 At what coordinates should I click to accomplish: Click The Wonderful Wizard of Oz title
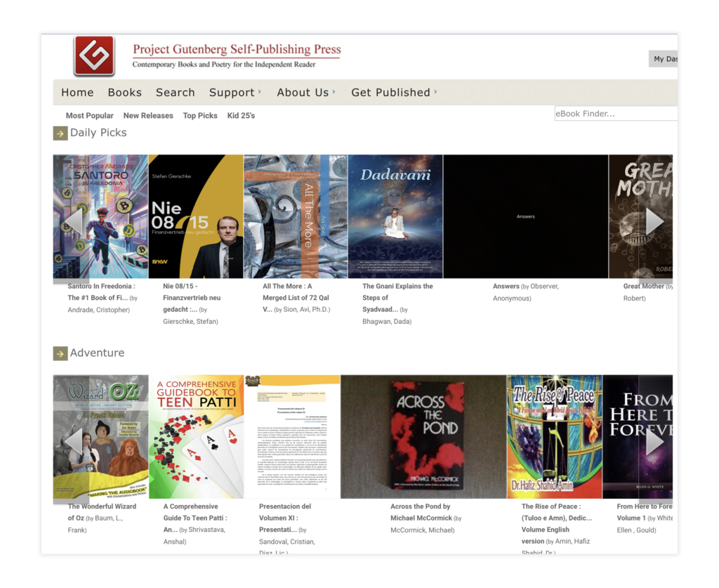coord(102,512)
